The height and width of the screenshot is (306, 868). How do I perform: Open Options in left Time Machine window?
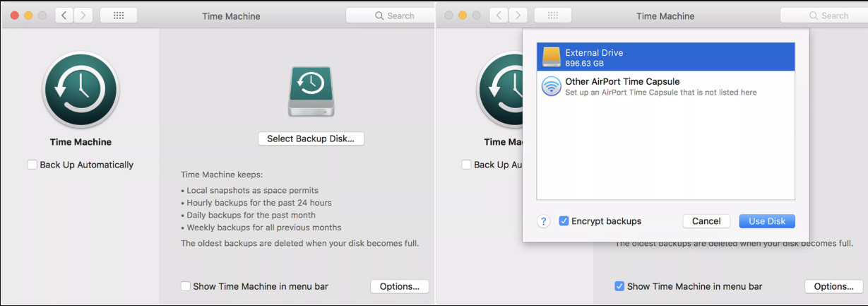click(x=399, y=286)
